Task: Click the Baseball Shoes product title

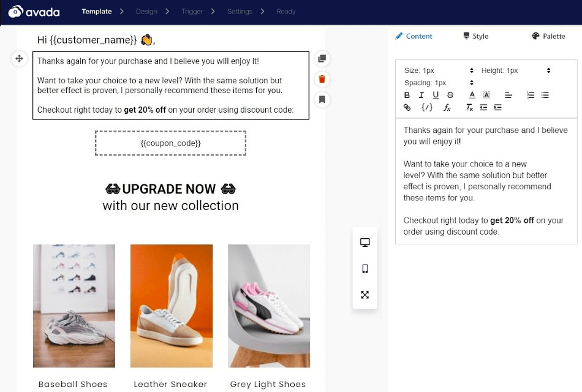Action: (x=73, y=384)
